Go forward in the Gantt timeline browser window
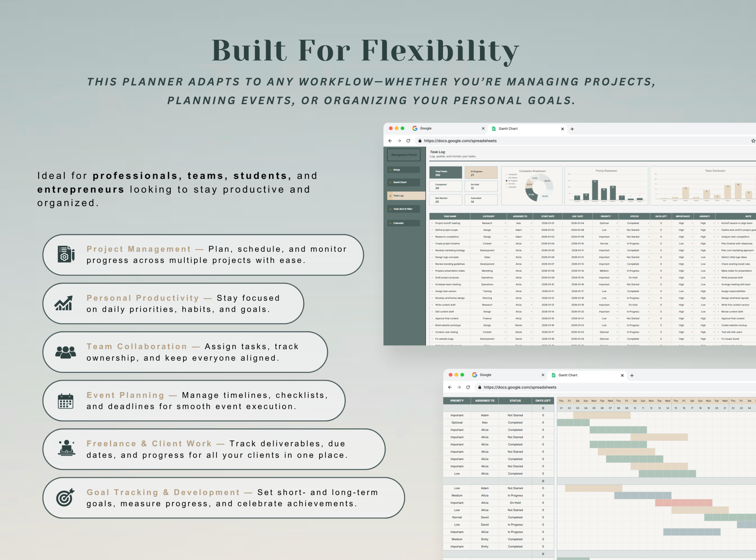Image resolution: width=756 pixels, height=560 pixels. click(459, 387)
